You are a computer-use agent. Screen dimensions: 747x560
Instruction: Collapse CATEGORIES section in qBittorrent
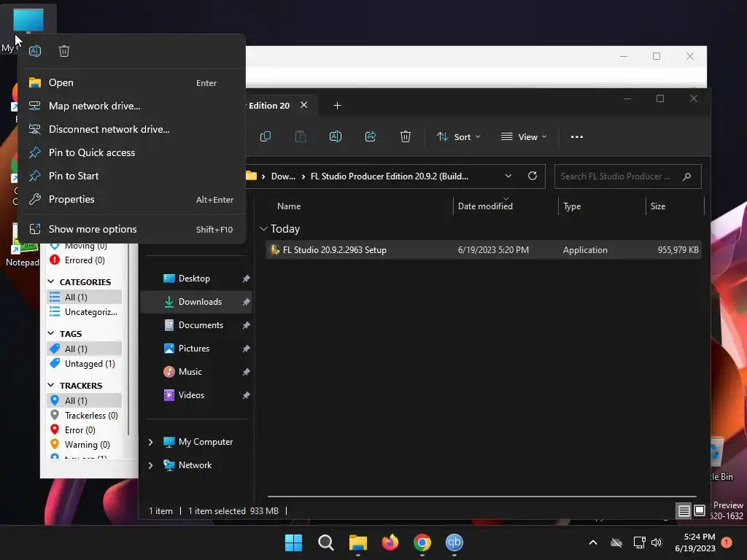[51, 282]
